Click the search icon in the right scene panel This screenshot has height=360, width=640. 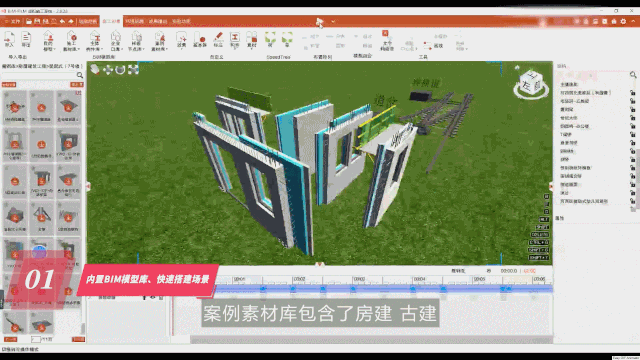[633, 75]
